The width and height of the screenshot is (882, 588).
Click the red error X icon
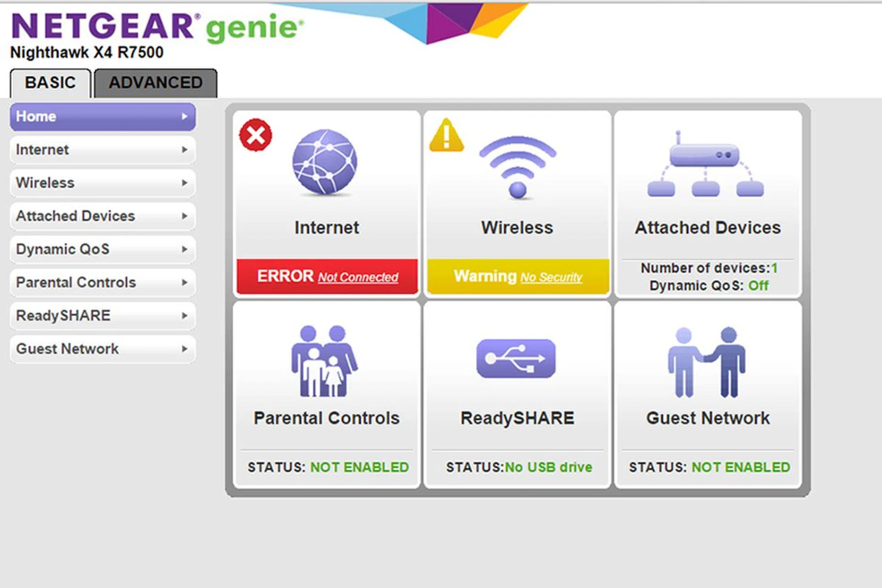click(255, 135)
